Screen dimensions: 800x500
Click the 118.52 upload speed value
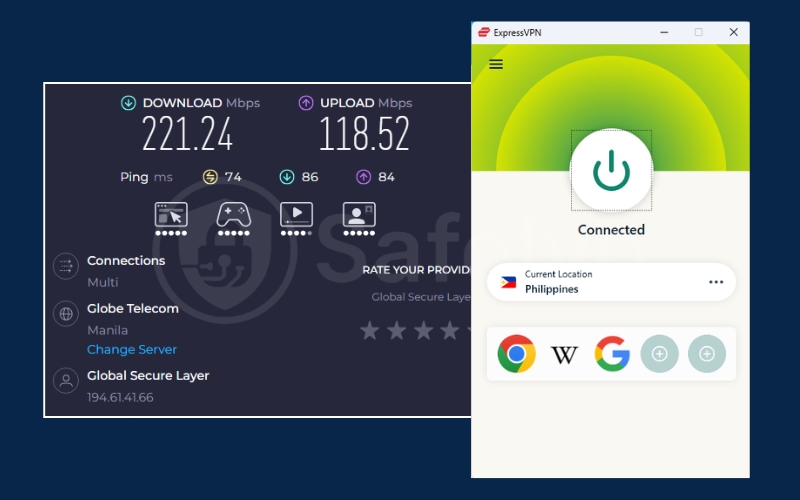click(x=364, y=134)
